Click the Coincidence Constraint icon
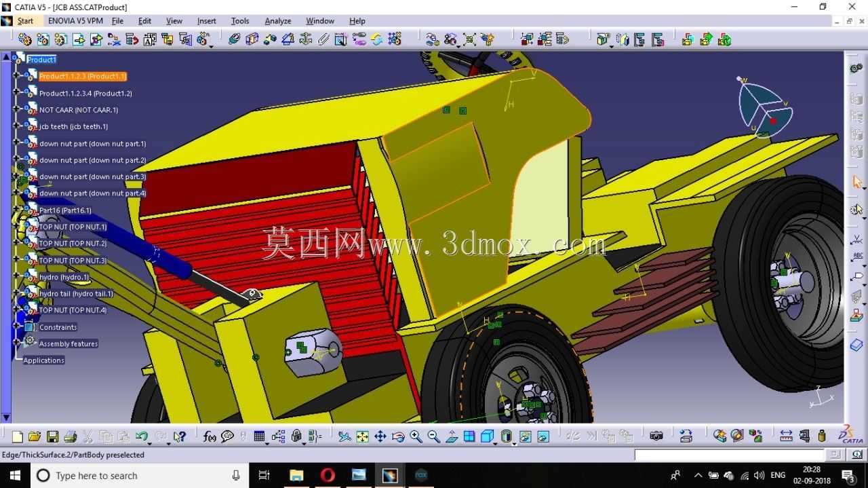The image size is (868, 488). point(234,39)
